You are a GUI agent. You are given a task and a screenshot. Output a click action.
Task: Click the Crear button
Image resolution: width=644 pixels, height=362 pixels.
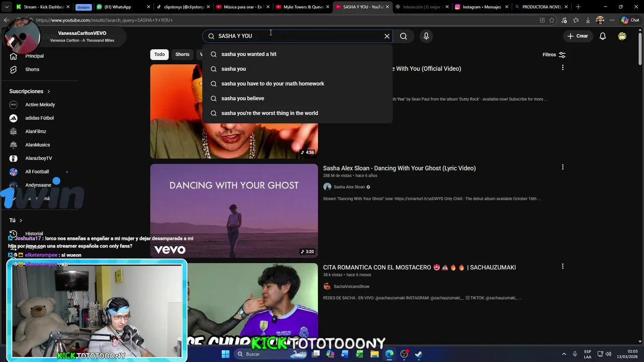[578, 36]
